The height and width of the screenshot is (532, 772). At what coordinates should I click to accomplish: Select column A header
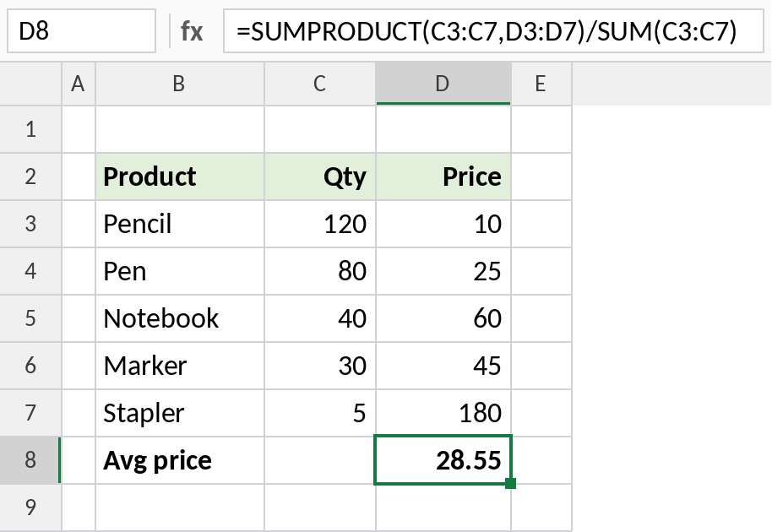[x=79, y=84]
